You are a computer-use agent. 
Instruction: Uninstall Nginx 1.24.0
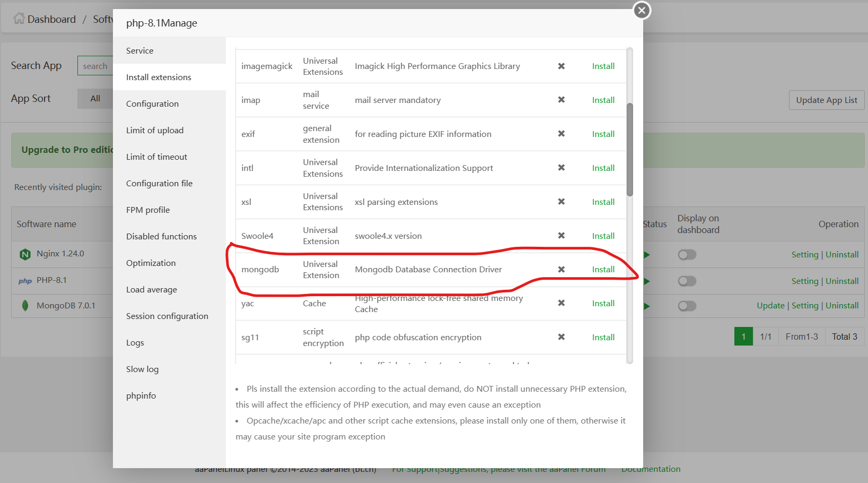point(842,254)
